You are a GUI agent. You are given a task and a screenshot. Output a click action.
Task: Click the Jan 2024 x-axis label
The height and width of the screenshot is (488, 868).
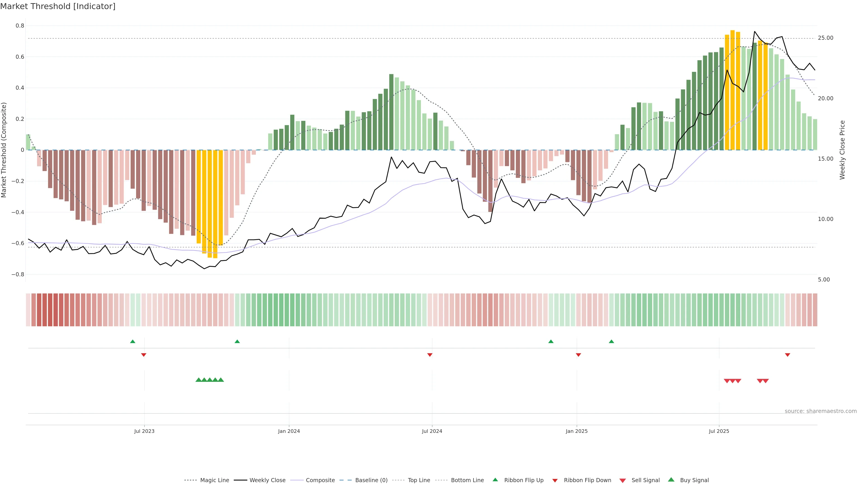(289, 431)
